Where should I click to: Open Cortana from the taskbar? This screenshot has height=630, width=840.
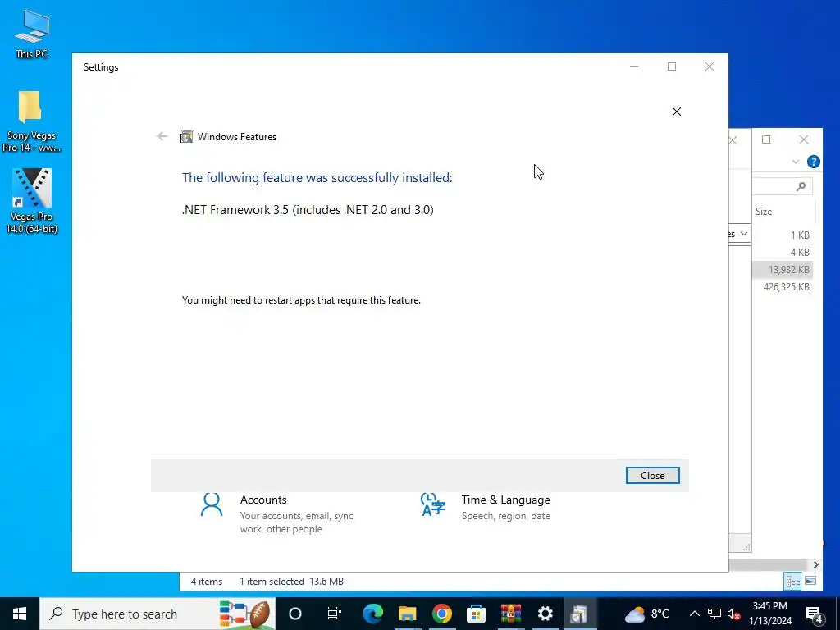(295, 614)
